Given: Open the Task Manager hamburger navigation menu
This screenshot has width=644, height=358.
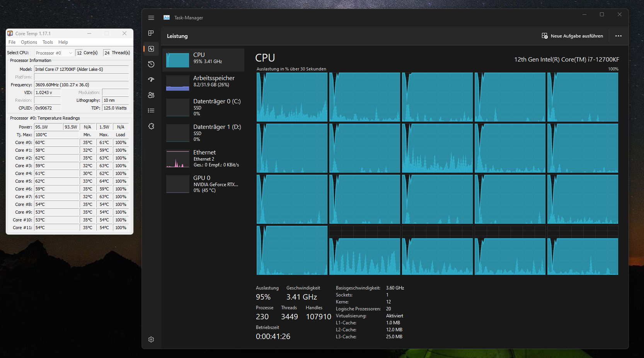Looking at the screenshot, I should click(x=151, y=18).
